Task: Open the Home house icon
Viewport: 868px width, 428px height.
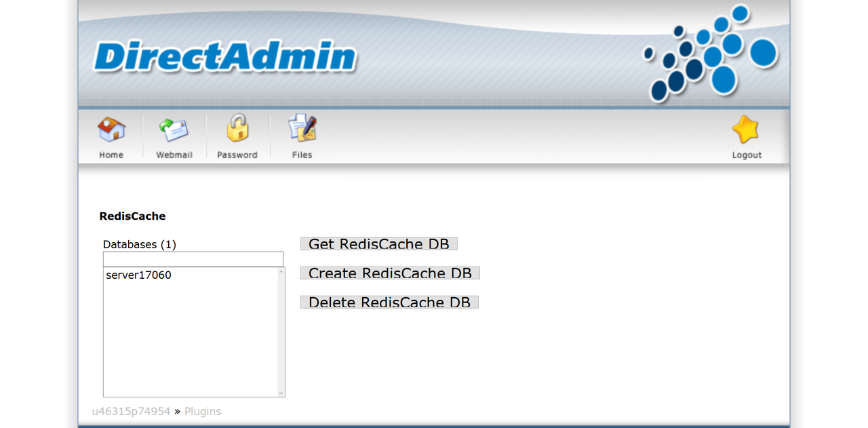Action: click(111, 129)
